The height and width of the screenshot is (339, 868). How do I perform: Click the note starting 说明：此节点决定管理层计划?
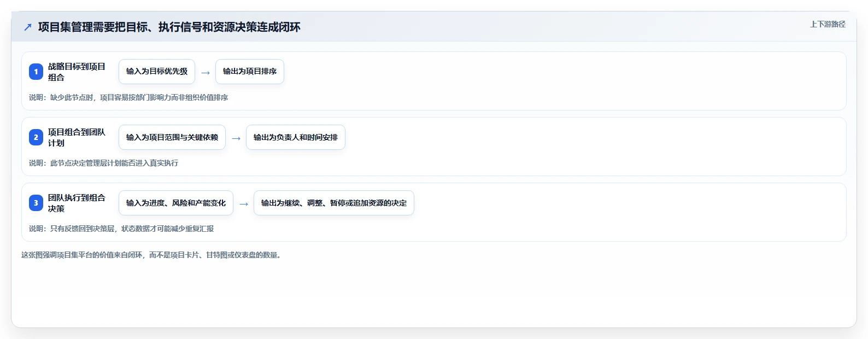(x=104, y=163)
